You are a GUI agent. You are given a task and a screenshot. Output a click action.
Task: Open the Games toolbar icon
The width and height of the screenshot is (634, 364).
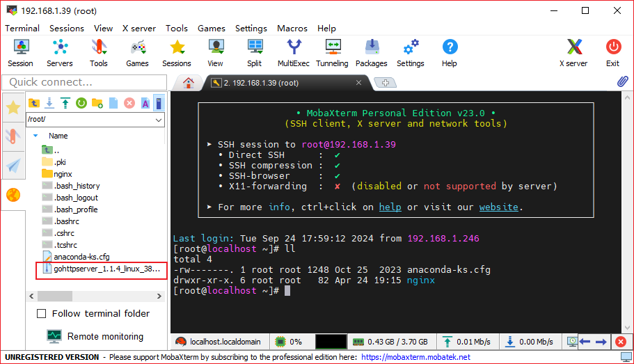[138, 54]
